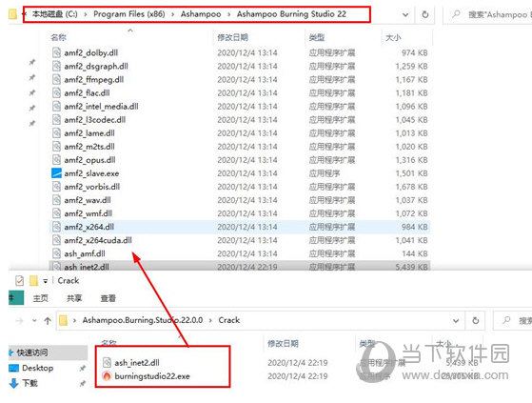
Task: Open the 查看 ribbon tab
Action: 108,298
